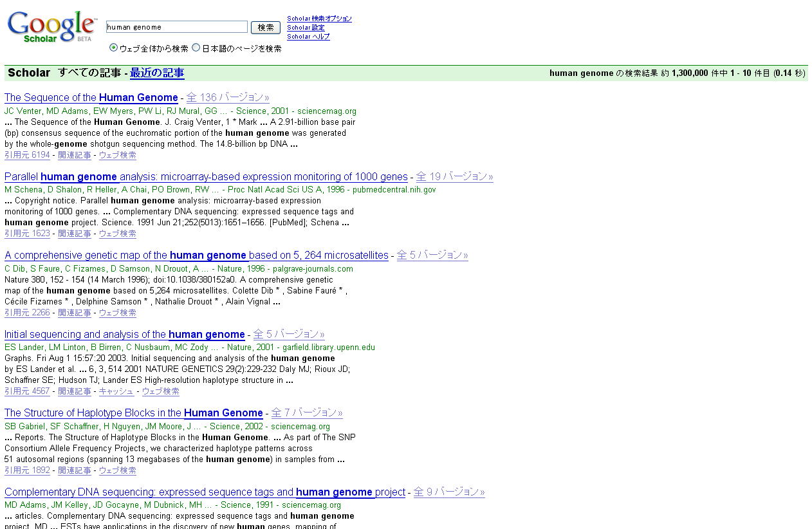Open the キャッシュ cached link

116,391
